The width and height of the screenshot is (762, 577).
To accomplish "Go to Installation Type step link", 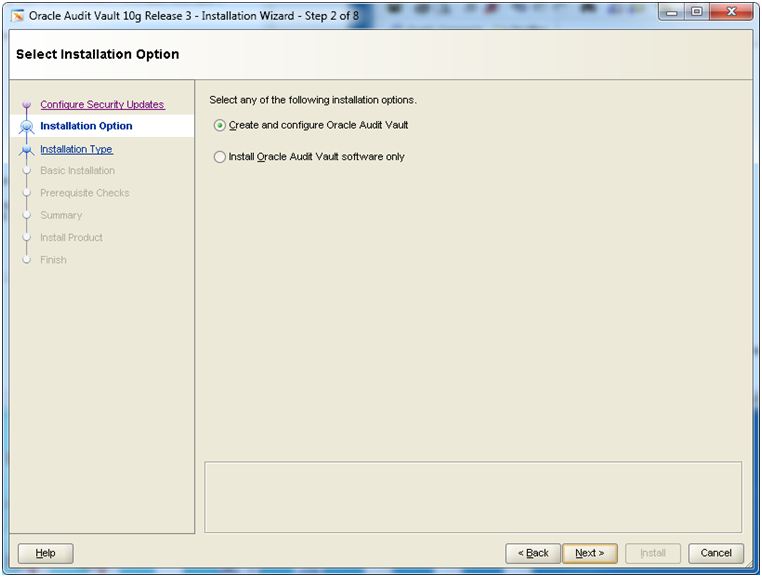I will (76, 149).
